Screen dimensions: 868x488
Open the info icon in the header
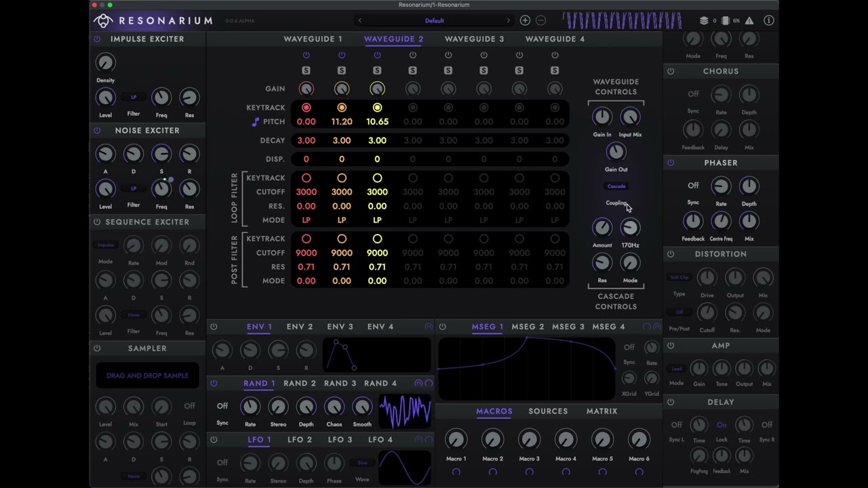coord(769,21)
